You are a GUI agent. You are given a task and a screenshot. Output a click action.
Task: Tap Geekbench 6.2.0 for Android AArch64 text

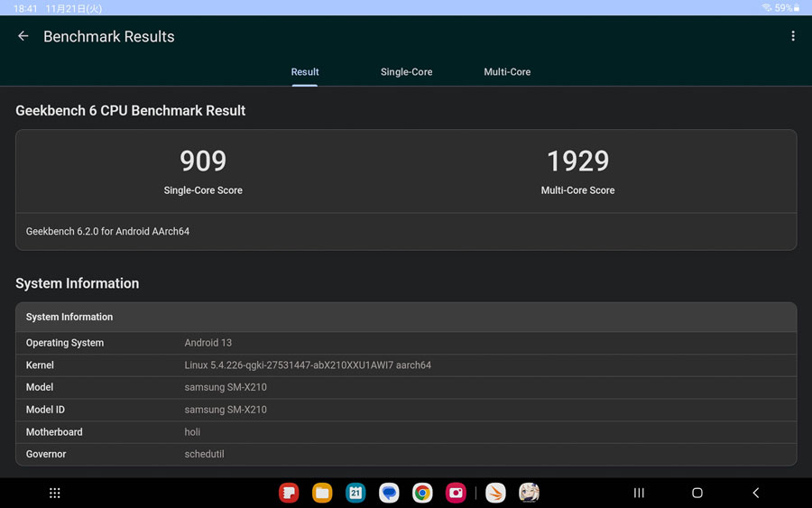pyautogui.click(x=107, y=231)
